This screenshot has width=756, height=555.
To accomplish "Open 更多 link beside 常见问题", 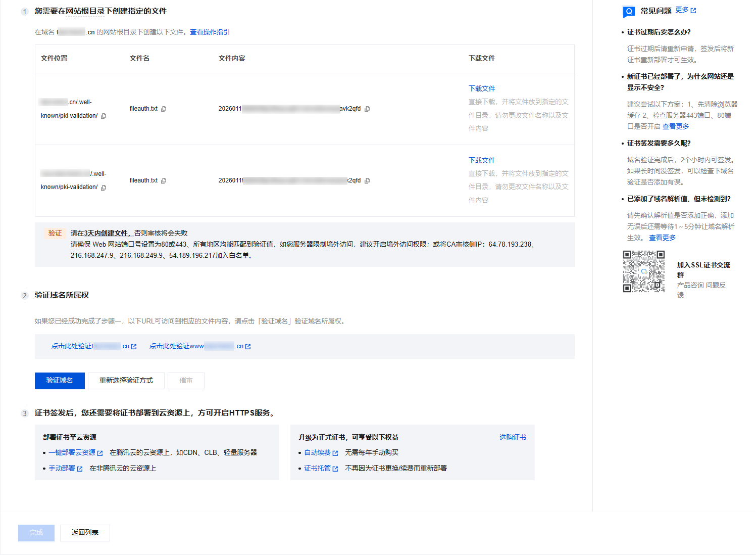I will [685, 10].
